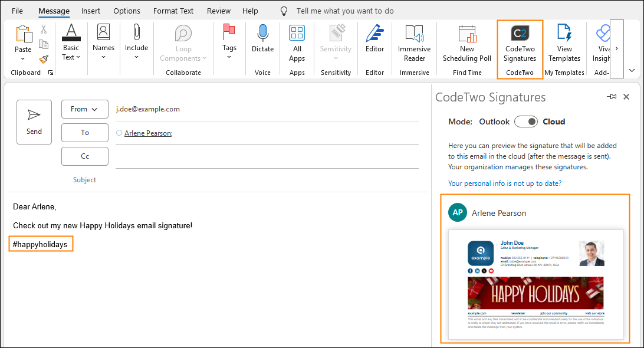Start Dictate with the microphone

click(262, 38)
